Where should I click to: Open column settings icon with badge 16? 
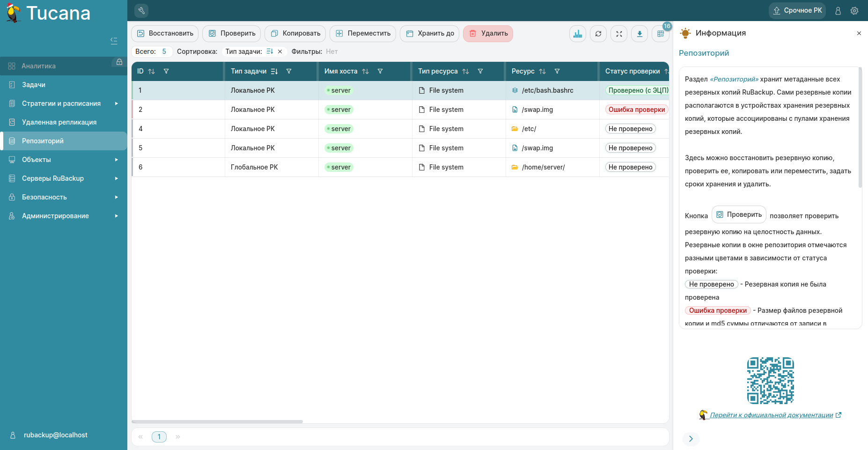660,34
